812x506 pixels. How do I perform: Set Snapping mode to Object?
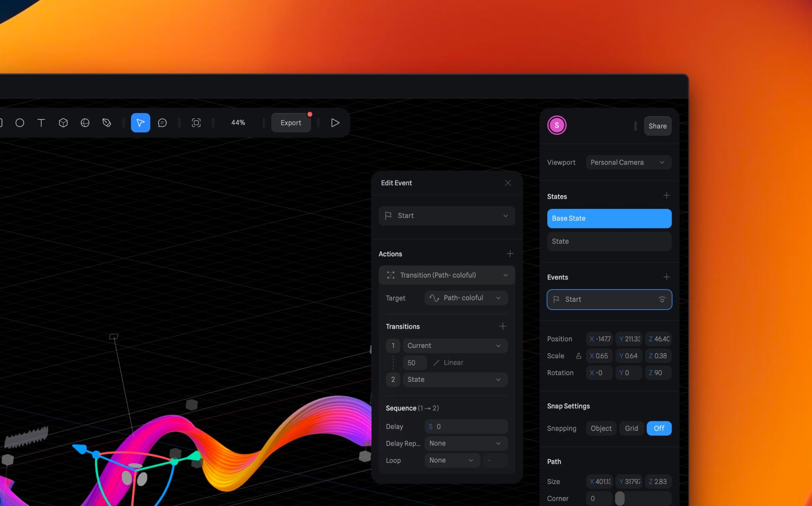click(601, 428)
